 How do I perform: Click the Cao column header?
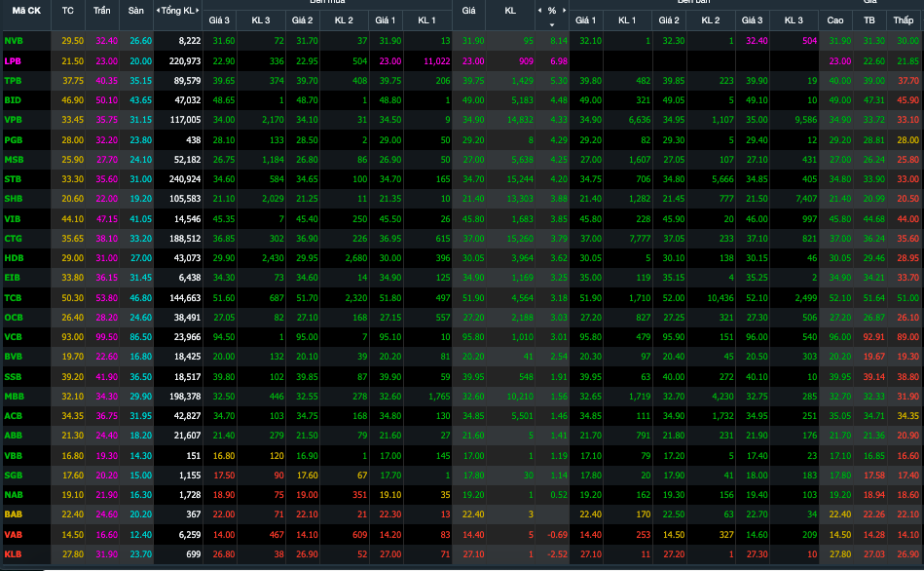coord(835,19)
